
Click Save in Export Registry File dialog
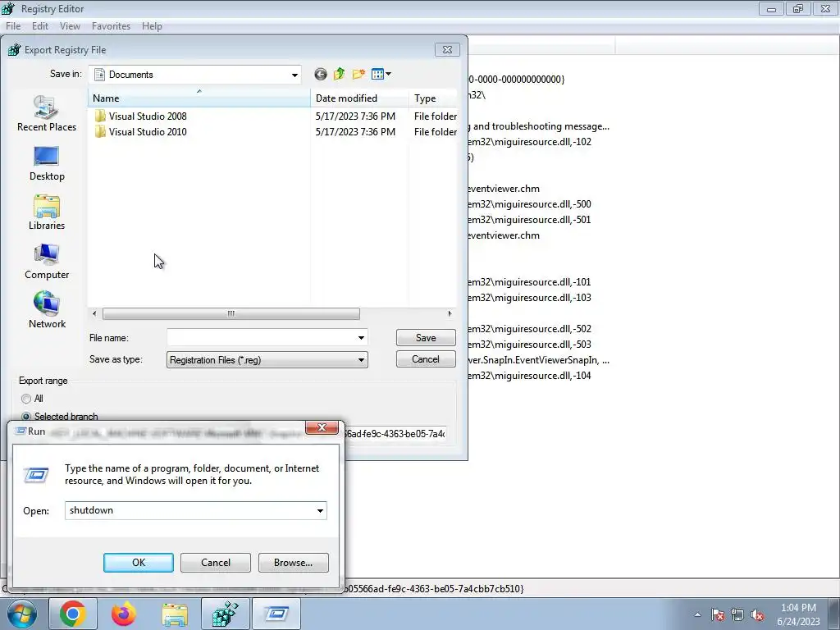coord(426,338)
